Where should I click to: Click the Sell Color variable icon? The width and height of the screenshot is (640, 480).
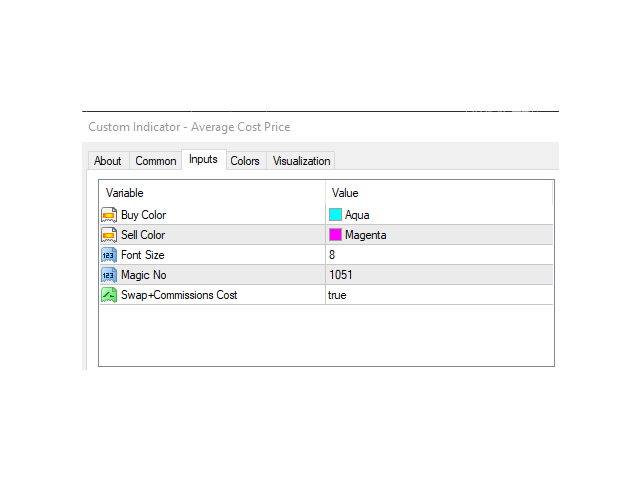pyautogui.click(x=109, y=235)
